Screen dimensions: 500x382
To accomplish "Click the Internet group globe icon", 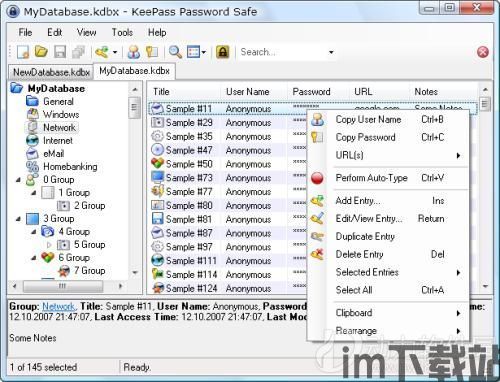I will [x=32, y=140].
